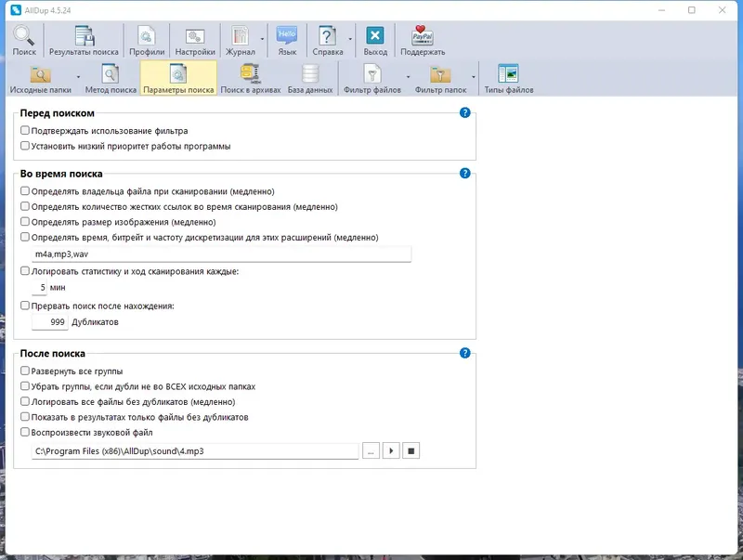
Task: Change language via the Язык icon
Action: [x=287, y=41]
